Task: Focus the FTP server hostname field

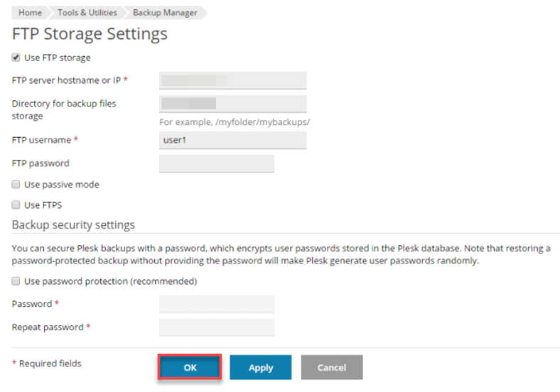Action: (x=233, y=80)
